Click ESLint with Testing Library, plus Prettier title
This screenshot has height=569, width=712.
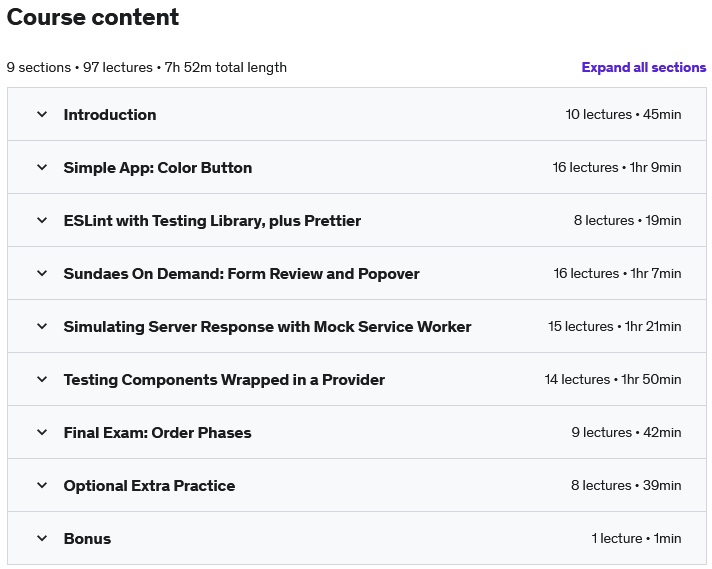click(x=212, y=221)
